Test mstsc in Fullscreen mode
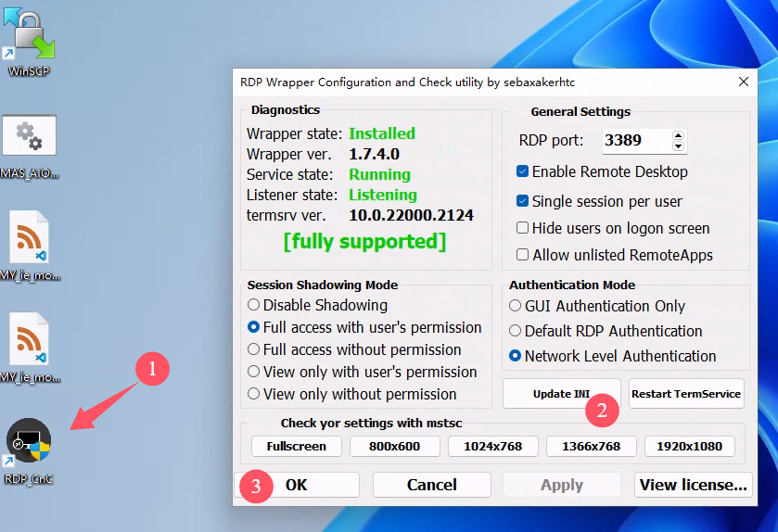Image resolution: width=778 pixels, height=532 pixels. pyautogui.click(x=296, y=446)
